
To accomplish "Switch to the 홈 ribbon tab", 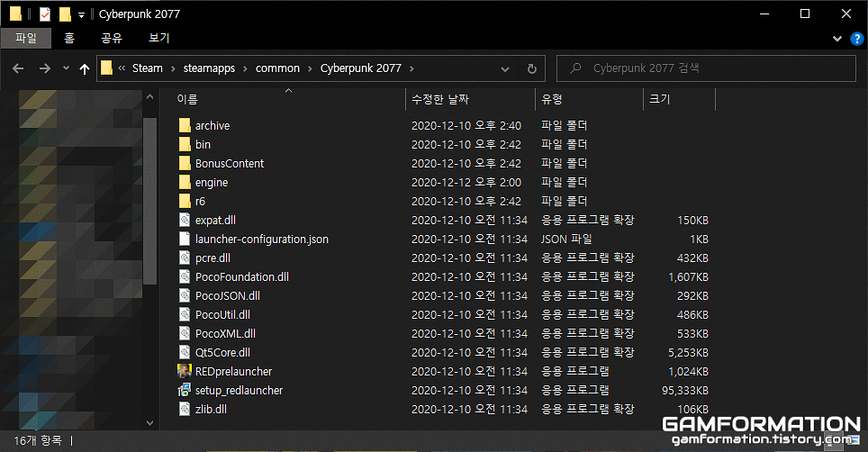I will (69, 38).
